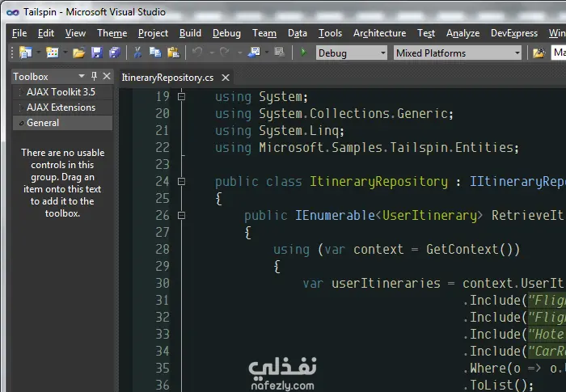The width and height of the screenshot is (566, 392).
Task: Open the Theme menu
Action: point(112,33)
